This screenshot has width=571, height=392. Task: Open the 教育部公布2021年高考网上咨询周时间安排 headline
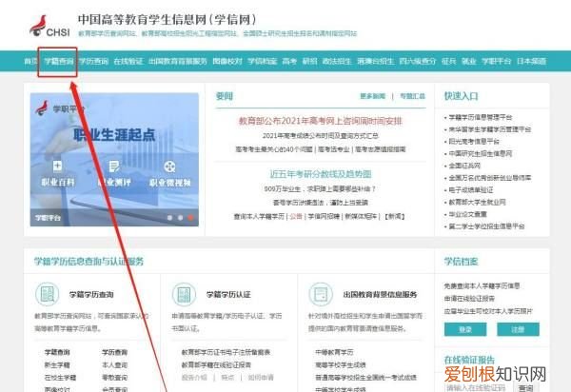321,121
